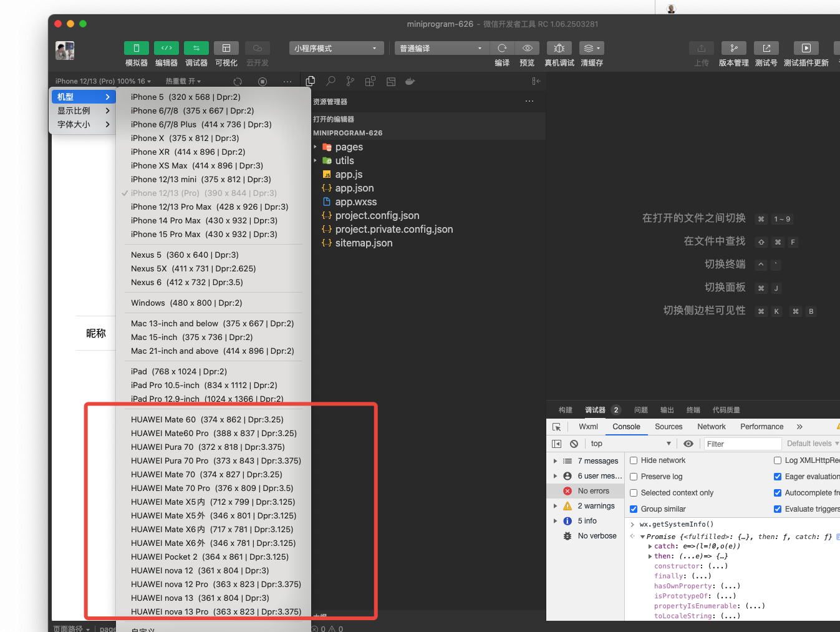Click the clear cache (清缓存) icon
Screen dimensions: 840x632
coord(592,48)
